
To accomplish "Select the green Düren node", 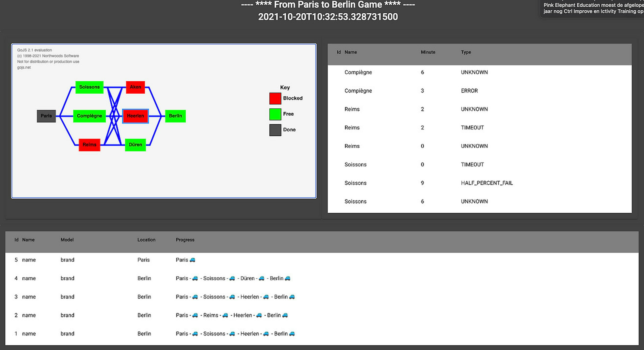I will tap(135, 145).
